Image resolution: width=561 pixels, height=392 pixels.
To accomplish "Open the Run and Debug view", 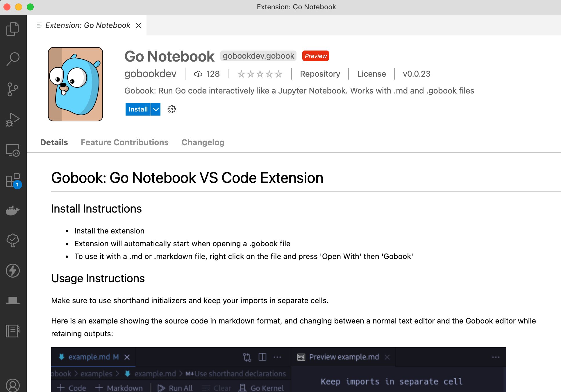I will click(13, 119).
